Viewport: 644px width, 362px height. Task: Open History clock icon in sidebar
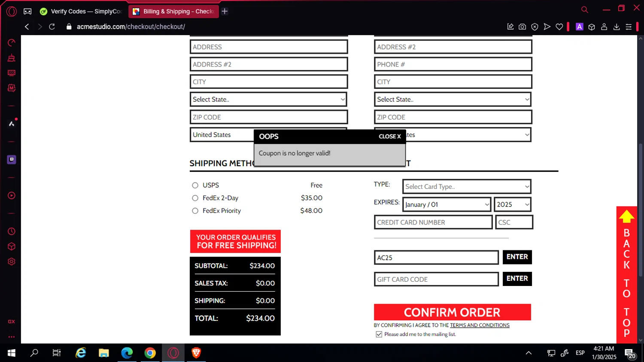[12, 231]
